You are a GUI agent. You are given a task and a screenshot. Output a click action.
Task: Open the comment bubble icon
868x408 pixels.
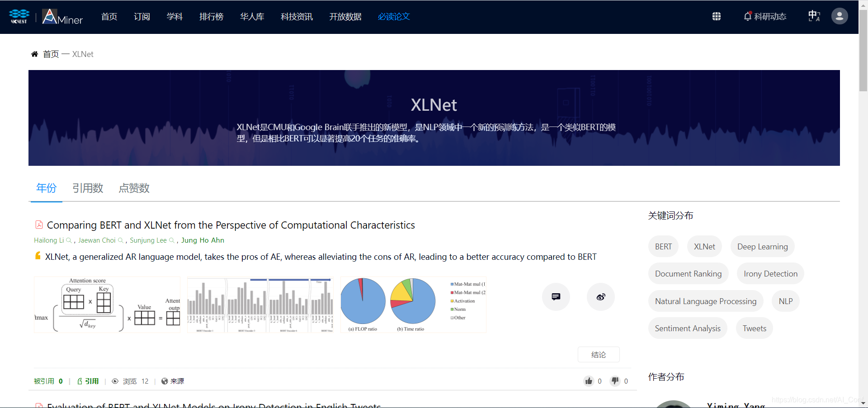click(556, 297)
